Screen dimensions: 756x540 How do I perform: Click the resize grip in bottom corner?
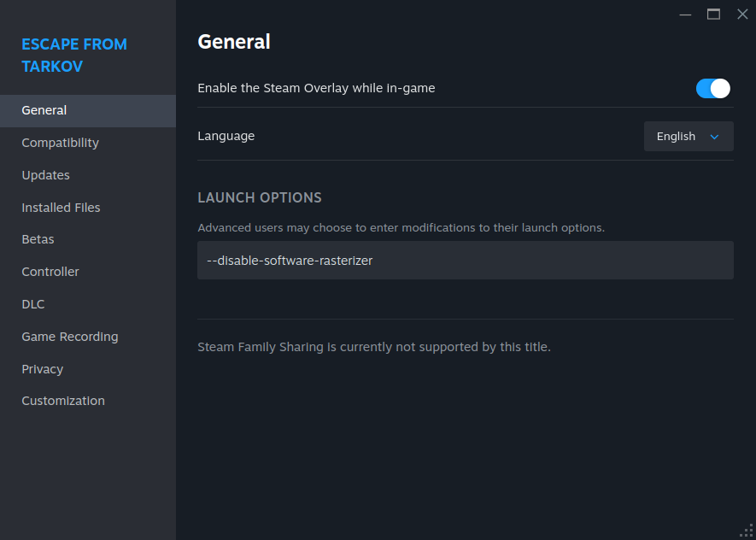[747, 531]
